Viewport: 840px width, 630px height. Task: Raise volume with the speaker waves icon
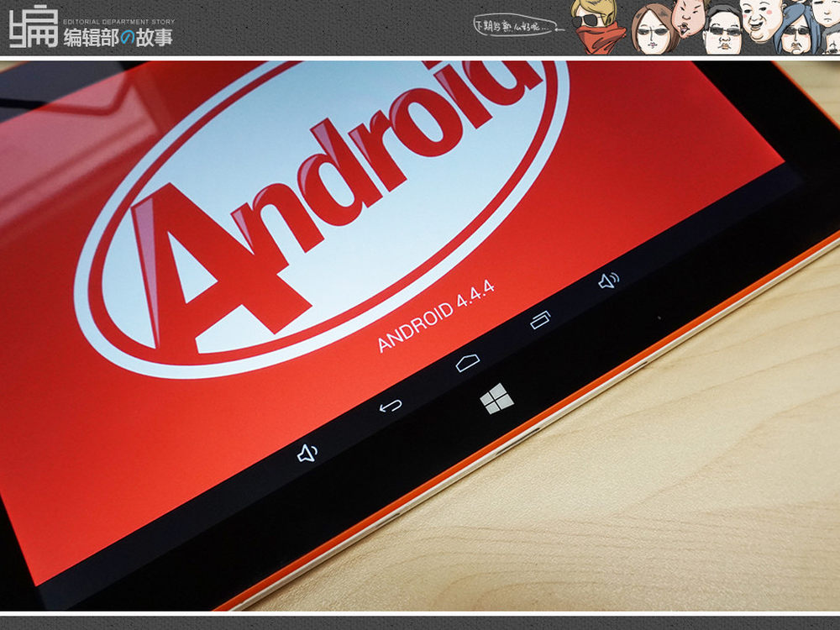click(x=608, y=281)
